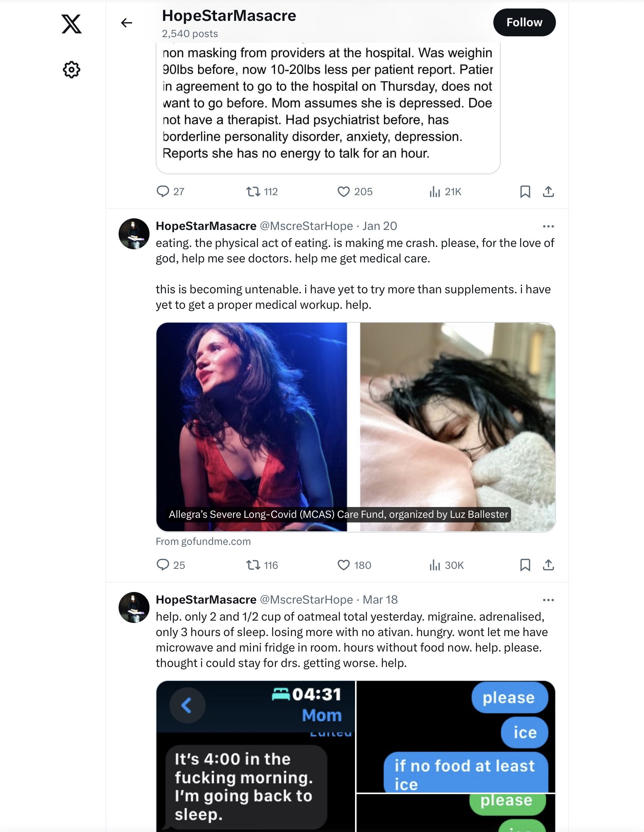Viewport: 644px width, 832px height.
Task: Open the Jan 20 post timestamp
Action: [x=380, y=226]
